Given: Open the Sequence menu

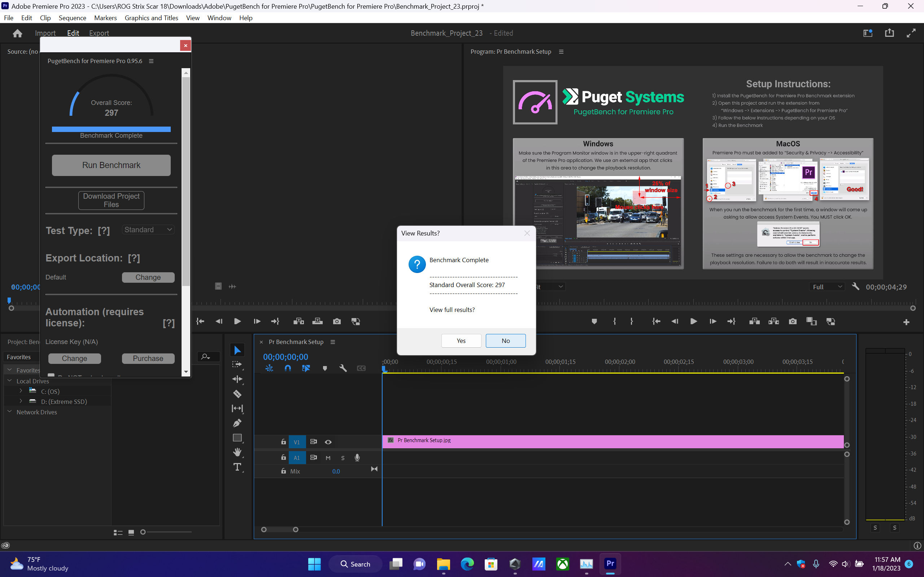Looking at the screenshot, I should pyautogui.click(x=72, y=18).
